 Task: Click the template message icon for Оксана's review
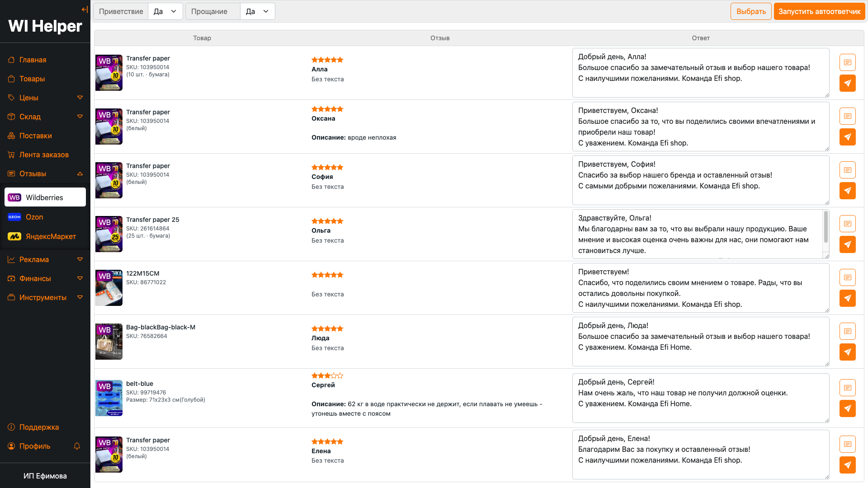click(847, 116)
